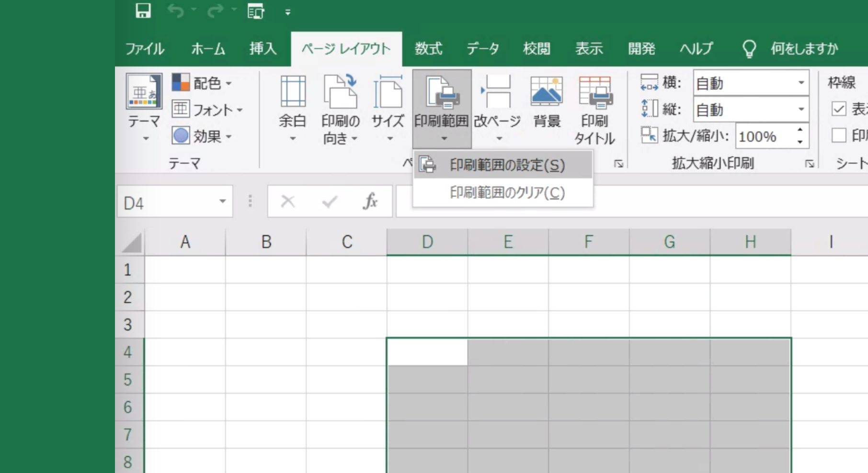Image resolution: width=868 pixels, height=473 pixels.
Task: Open the 表示 tab
Action: [589, 48]
